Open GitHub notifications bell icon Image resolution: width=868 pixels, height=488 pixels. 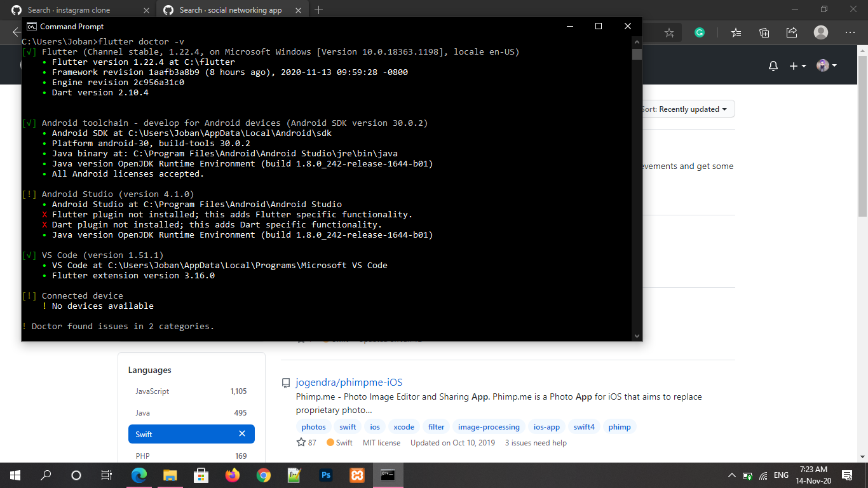coord(773,65)
